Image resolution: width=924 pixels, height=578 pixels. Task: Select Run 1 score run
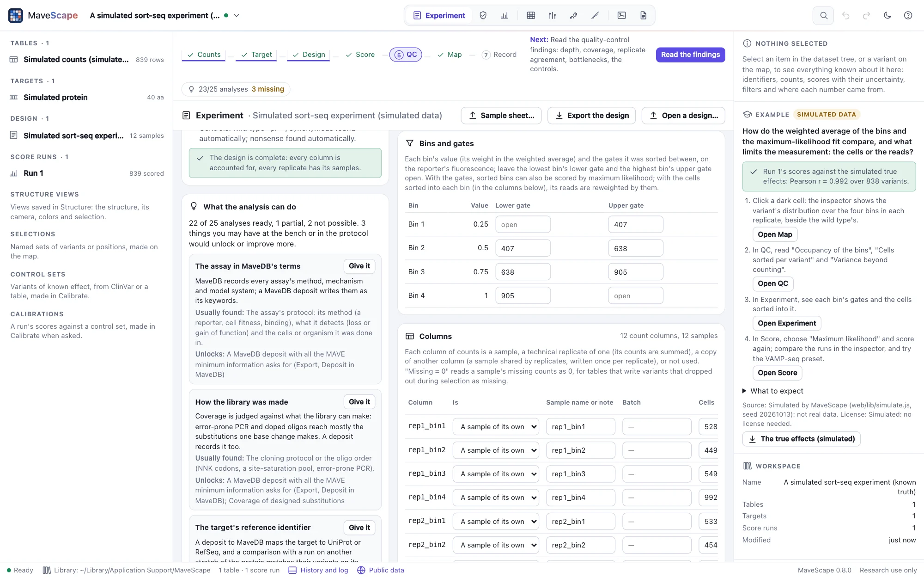(87, 173)
